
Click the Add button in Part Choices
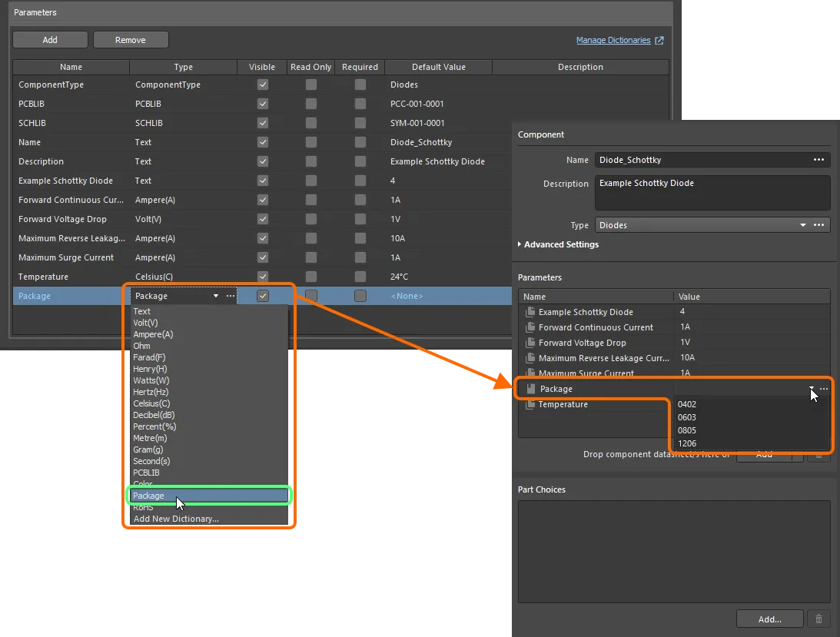(x=769, y=619)
